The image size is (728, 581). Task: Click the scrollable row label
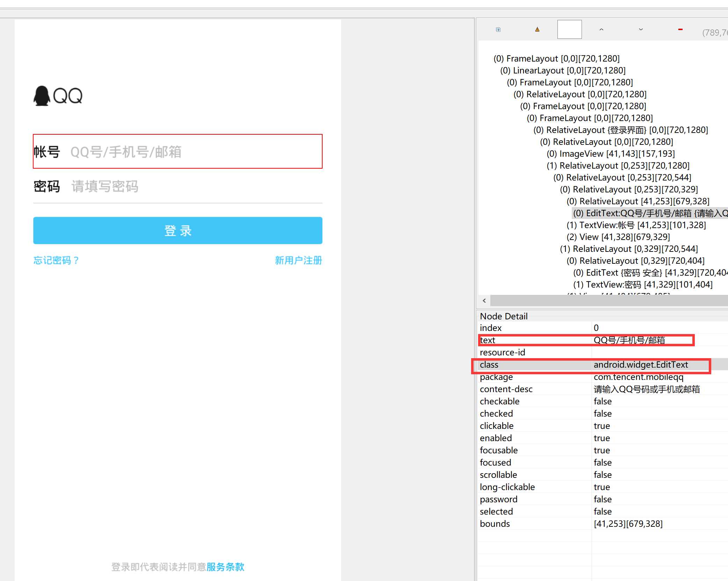click(498, 475)
